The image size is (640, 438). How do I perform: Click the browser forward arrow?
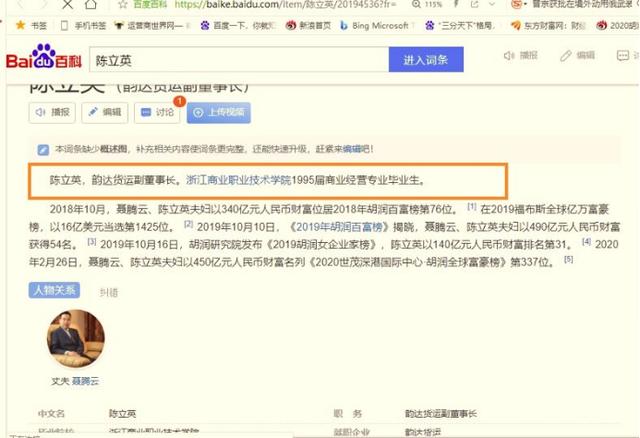tap(44, 4)
